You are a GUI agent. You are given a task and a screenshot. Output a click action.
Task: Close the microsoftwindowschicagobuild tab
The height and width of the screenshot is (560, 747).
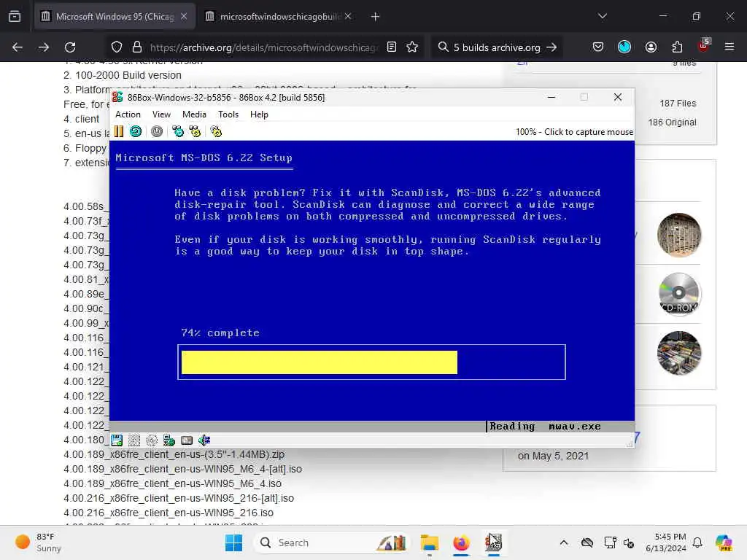[348, 16]
